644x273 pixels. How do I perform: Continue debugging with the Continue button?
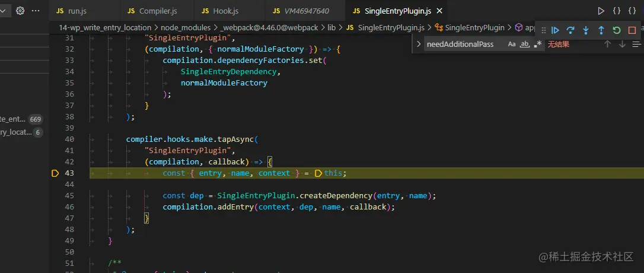pyautogui.click(x=555, y=30)
